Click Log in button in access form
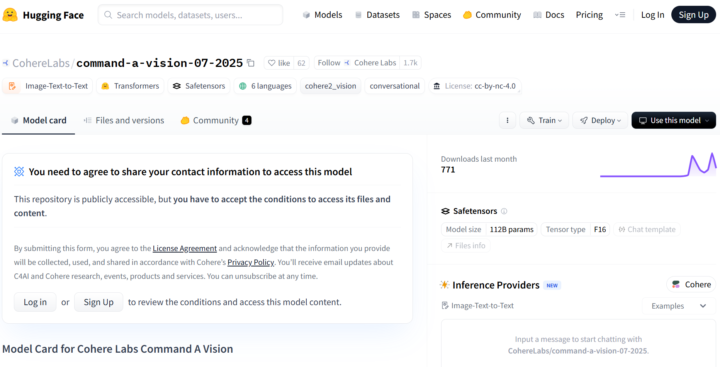This screenshot has height=367, width=720. 35,302
